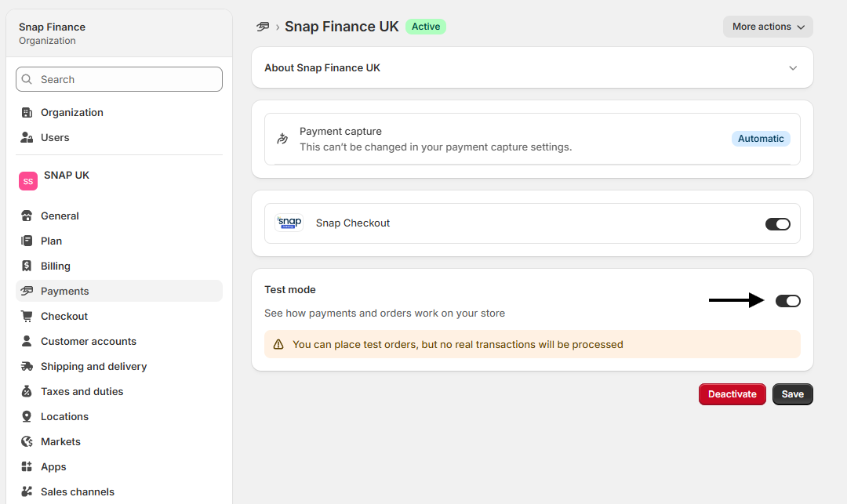This screenshot has height=504, width=847.
Task: Click the Payments card icon in sidebar
Action: coord(27,291)
